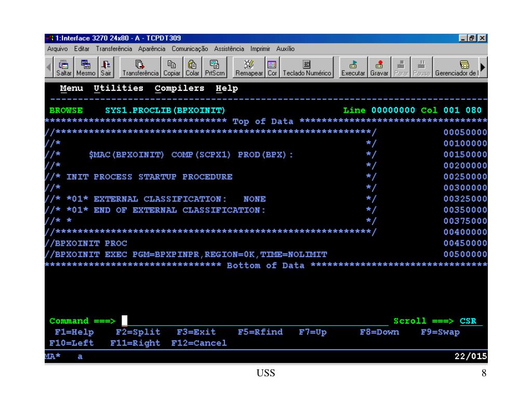Click the Command input field
Viewport: 532px width, 399px height.
pos(255,321)
